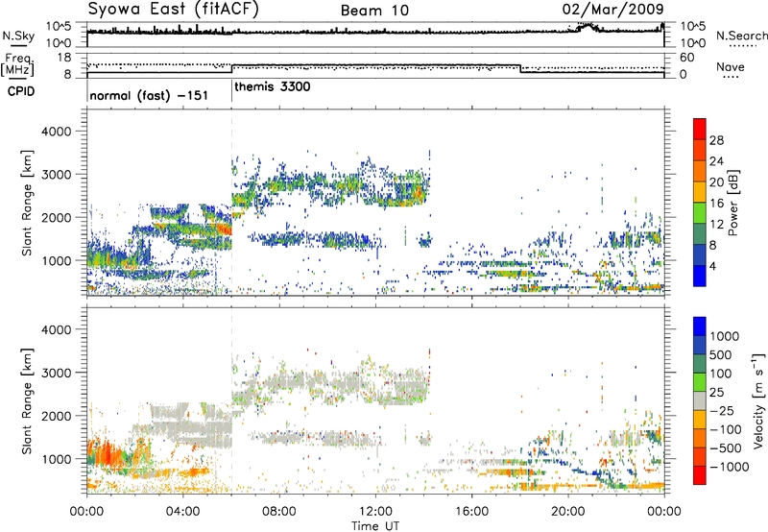The image size is (768, 532).
Task: Click the blue swatch of the velocity colorbar
Action: coord(700,326)
